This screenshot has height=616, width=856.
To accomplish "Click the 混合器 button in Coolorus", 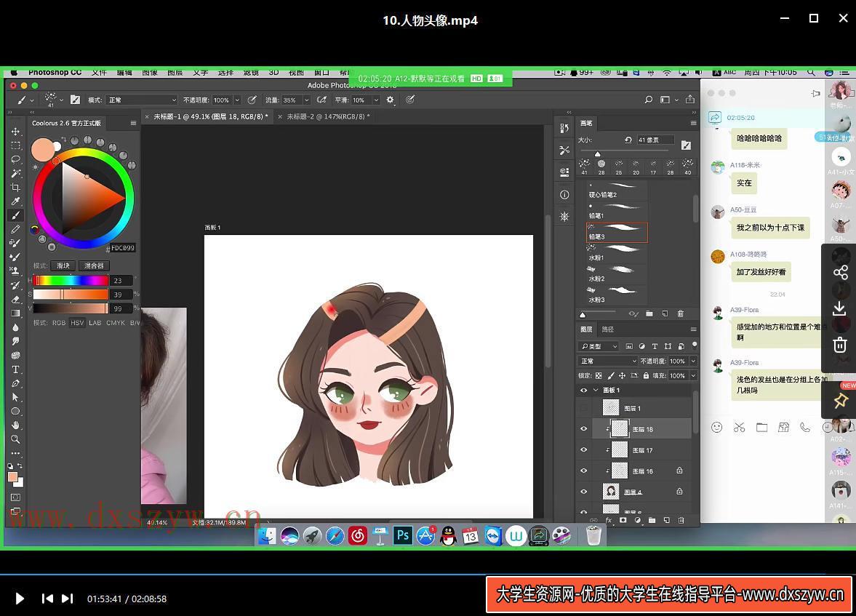I will [94, 266].
